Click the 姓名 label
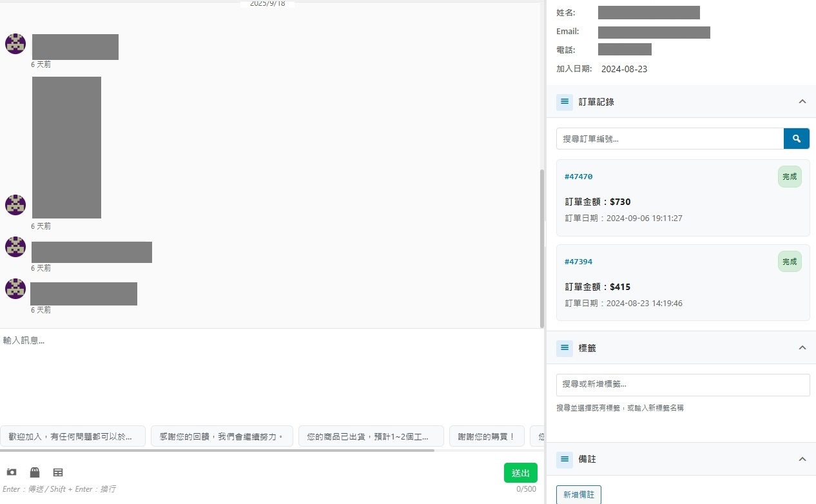The height and width of the screenshot is (504, 816). 566,13
